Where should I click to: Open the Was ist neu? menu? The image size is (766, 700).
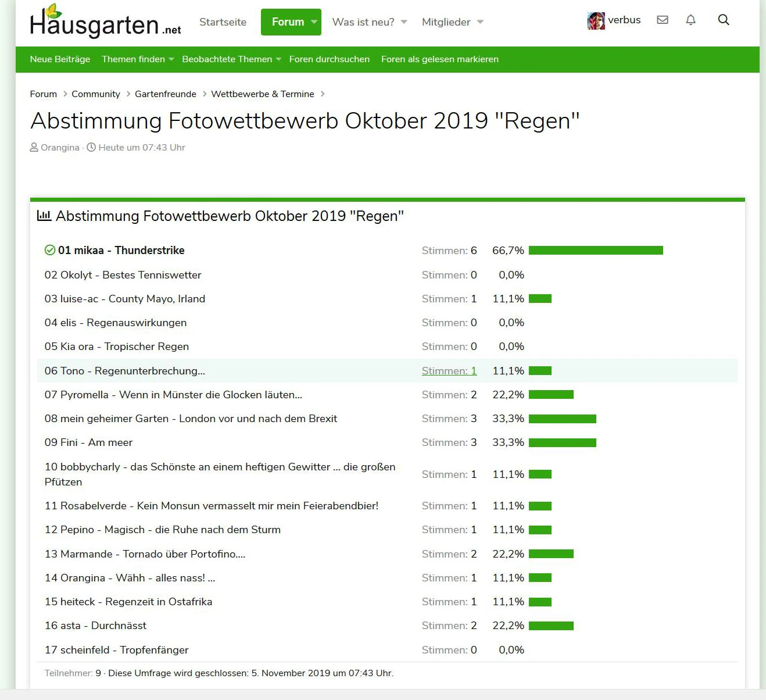coord(363,22)
